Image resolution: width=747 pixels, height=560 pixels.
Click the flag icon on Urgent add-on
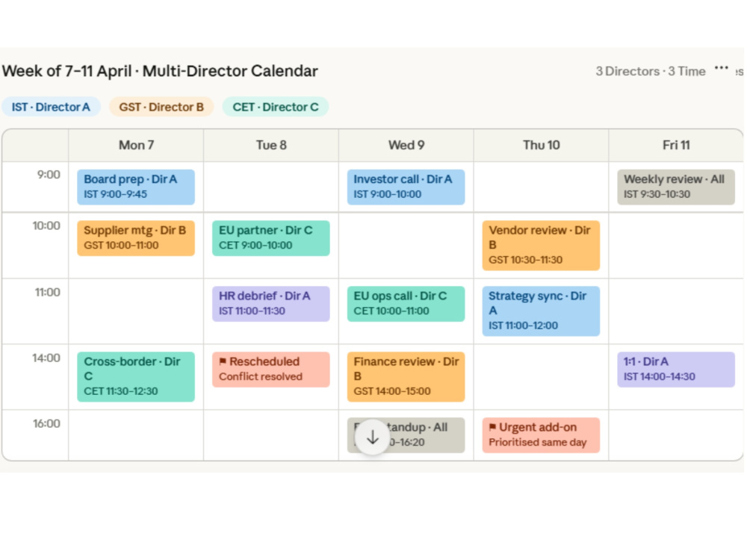pyautogui.click(x=492, y=427)
